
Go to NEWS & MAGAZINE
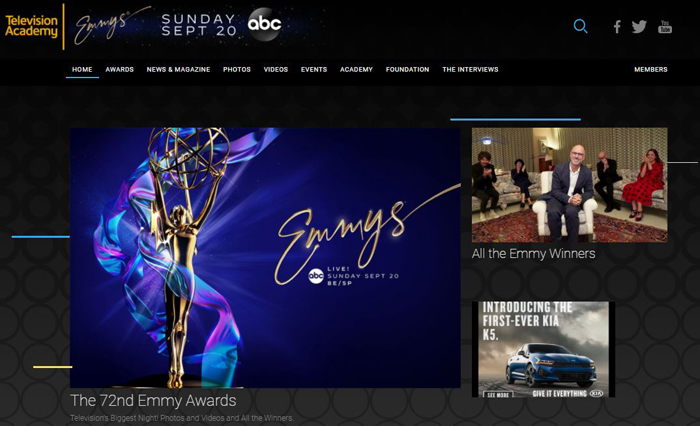178,70
